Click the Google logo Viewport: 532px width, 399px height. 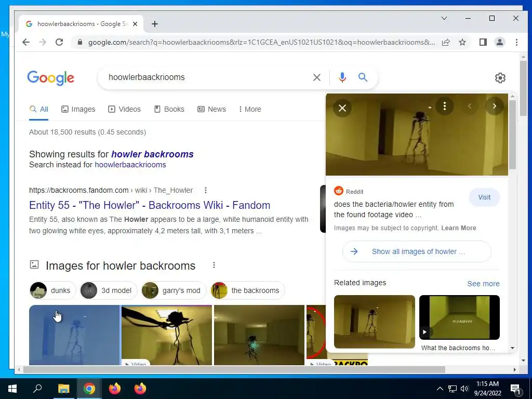50,78
